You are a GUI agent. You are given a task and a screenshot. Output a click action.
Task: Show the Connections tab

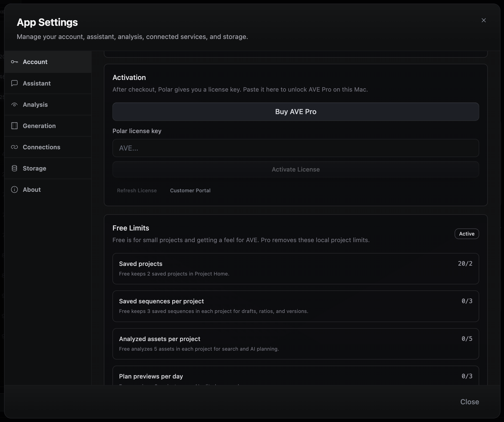[x=48, y=147]
